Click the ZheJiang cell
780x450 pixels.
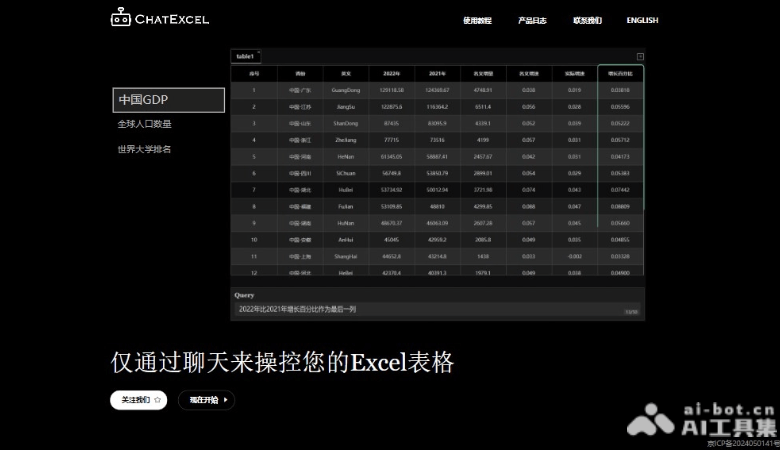(x=346, y=140)
